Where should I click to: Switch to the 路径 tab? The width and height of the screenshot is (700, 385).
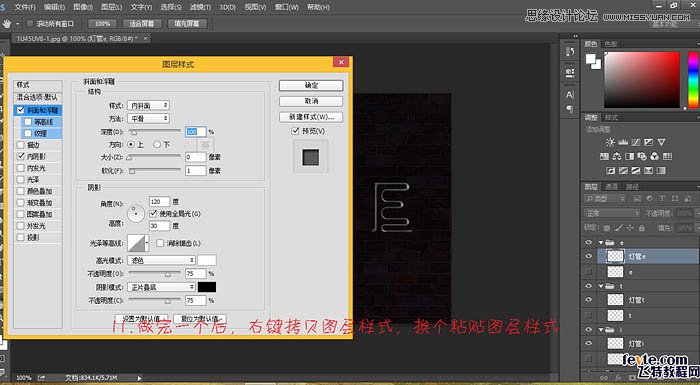[633, 187]
